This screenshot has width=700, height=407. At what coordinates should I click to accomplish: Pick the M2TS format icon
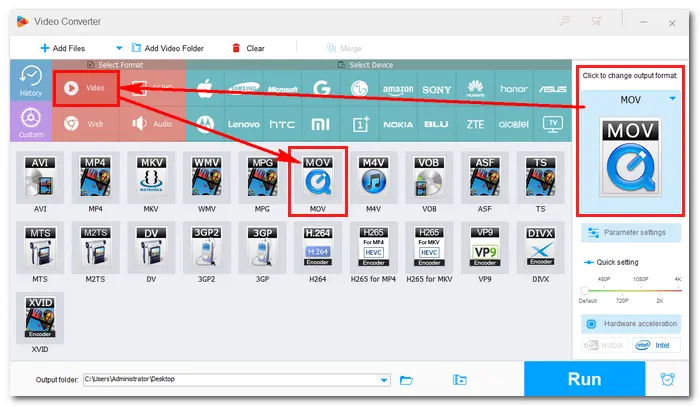coord(96,248)
